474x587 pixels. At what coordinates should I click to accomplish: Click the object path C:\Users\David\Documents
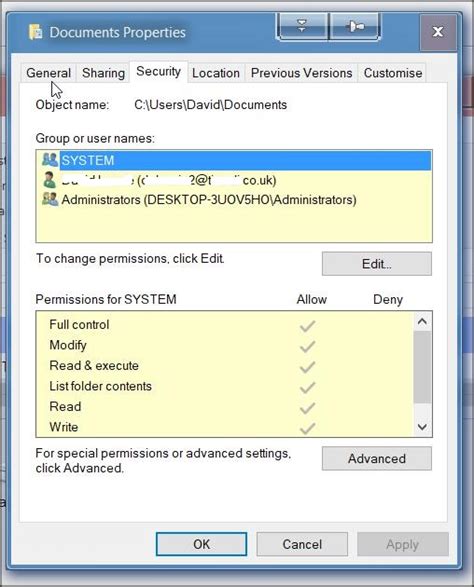pos(210,105)
